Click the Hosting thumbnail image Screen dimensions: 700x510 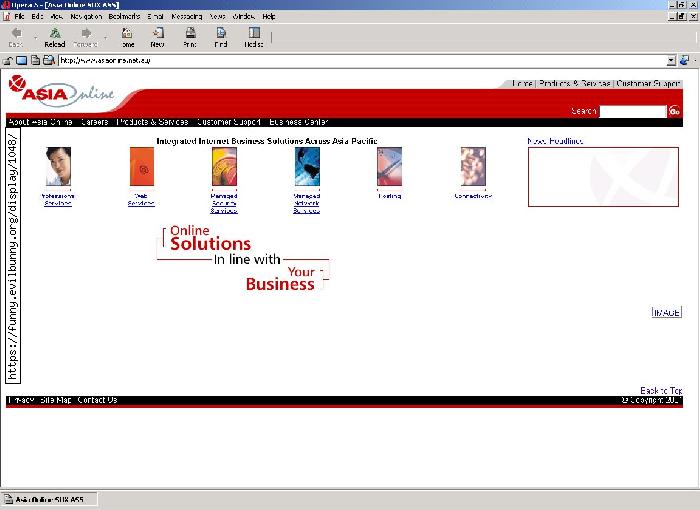[389, 166]
